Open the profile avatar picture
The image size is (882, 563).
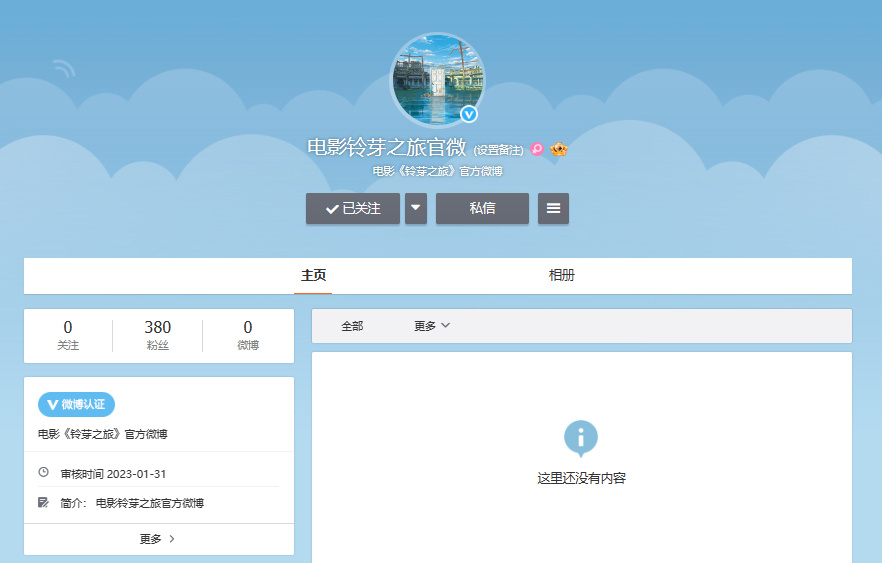pos(437,80)
